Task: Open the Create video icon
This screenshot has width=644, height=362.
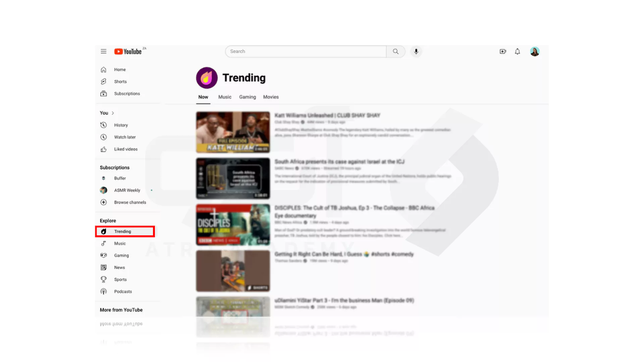Action: coord(502,51)
